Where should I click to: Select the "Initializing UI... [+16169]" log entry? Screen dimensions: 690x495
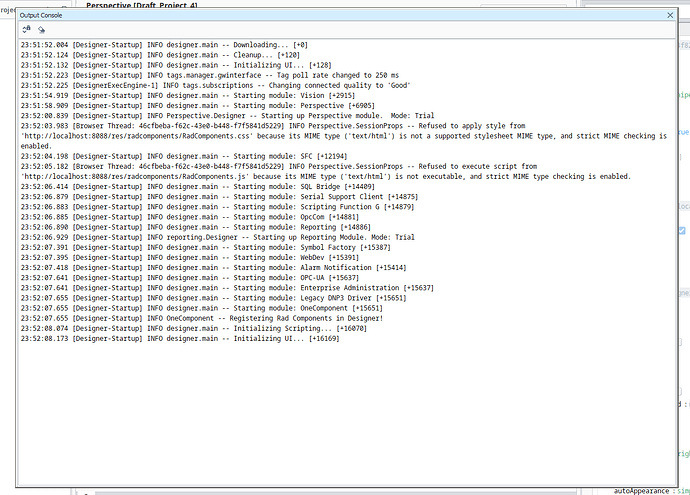pos(180,338)
